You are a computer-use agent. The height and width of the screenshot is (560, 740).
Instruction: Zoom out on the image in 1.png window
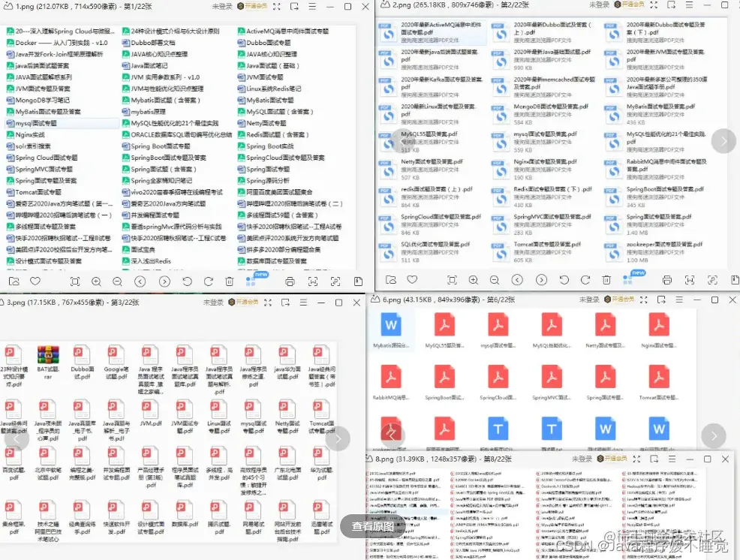click(x=118, y=282)
